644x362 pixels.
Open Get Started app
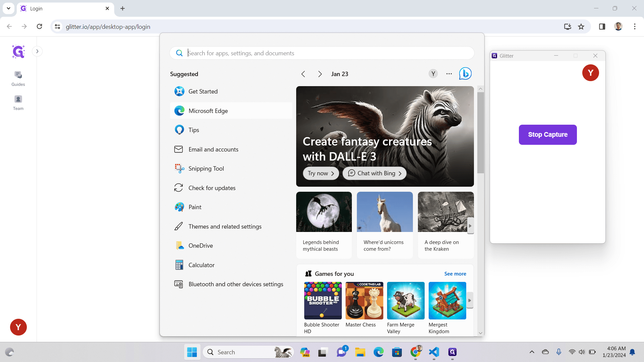click(231, 92)
